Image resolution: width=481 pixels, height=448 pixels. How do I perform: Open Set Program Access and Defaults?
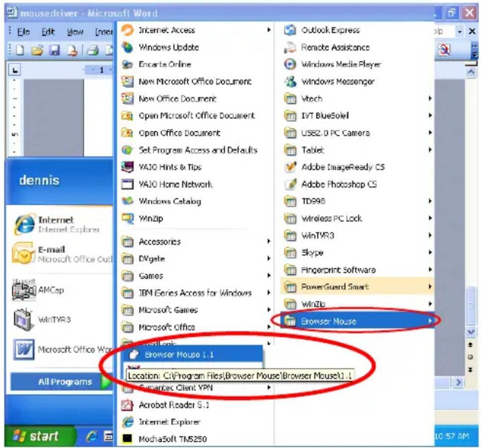[196, 150]
